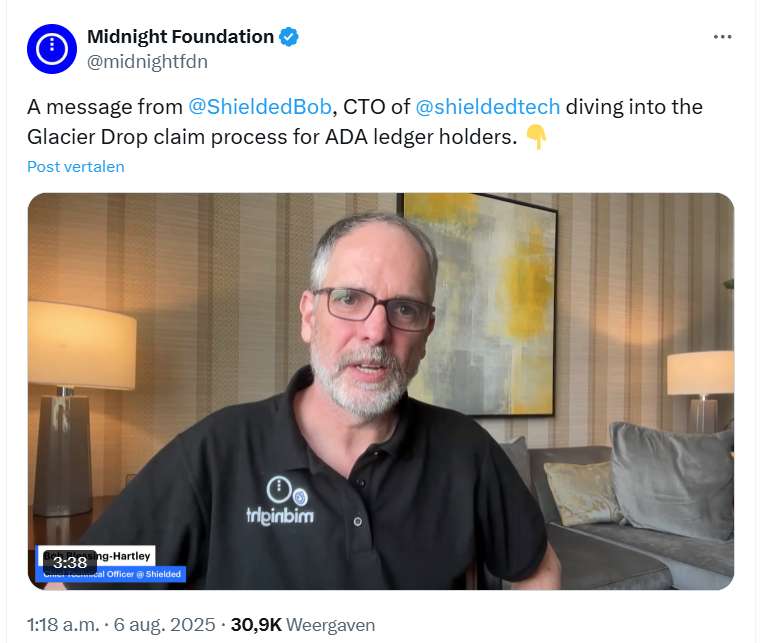Screen dimensions: 765x643
Task: Click the Hartley name caption overlay
Action: click(97, 555)
